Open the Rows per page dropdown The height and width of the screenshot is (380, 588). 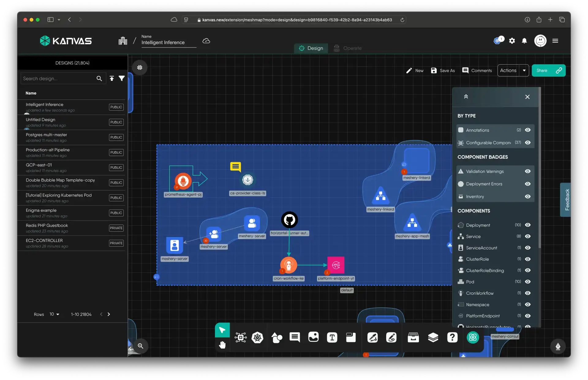54,314
